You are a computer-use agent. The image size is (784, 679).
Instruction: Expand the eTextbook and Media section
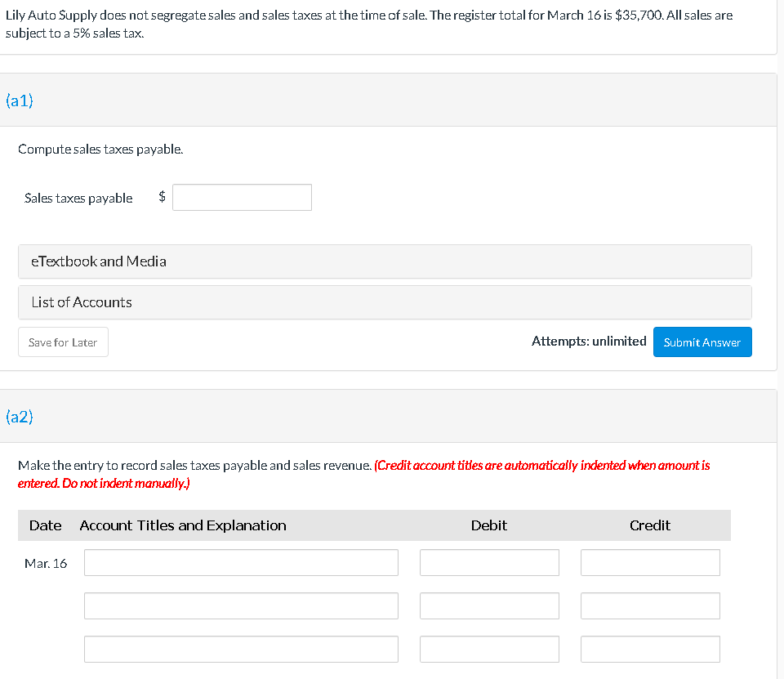click(x=98, y=261)
